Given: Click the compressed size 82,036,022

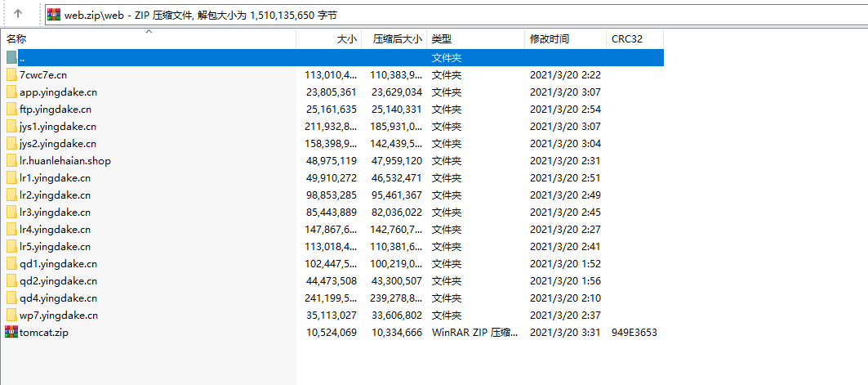Looking at the screenshot, I should coord(396,213).
